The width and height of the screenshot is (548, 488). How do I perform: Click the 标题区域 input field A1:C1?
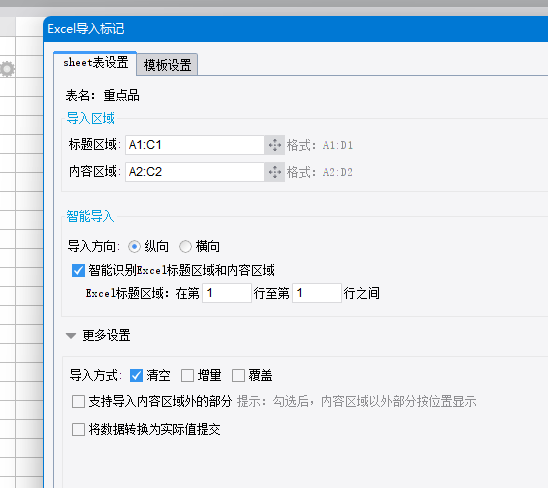[x=195, y=145]
